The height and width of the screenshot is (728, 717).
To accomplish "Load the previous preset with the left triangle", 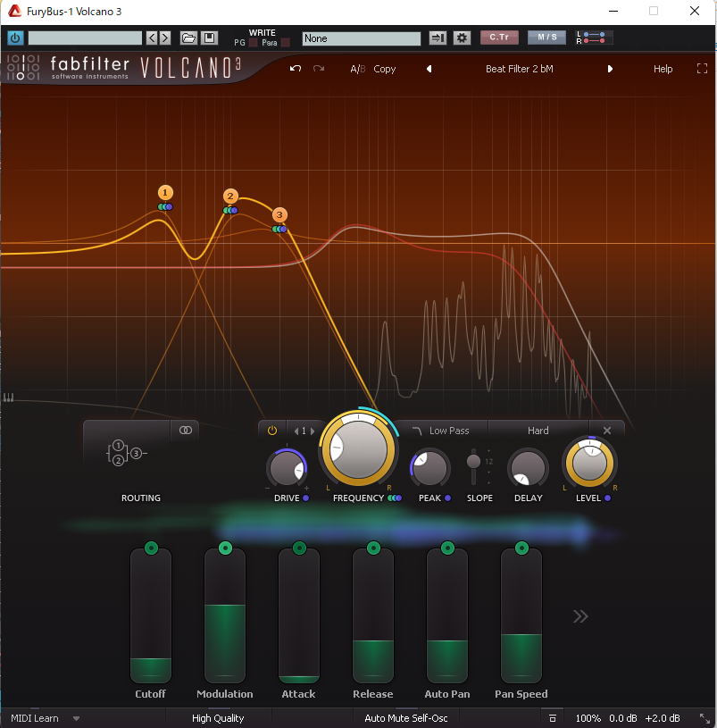I will (x=429, y=69).
